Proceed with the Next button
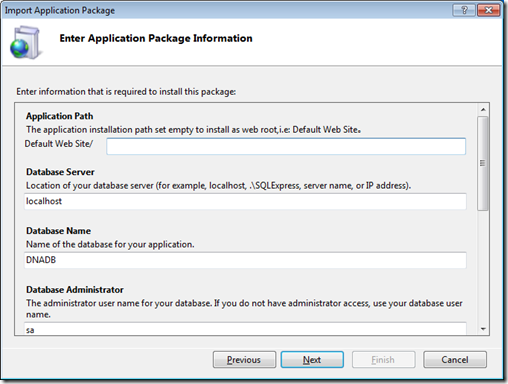Viewport: 508px width, 384px height. click(312, 360)
